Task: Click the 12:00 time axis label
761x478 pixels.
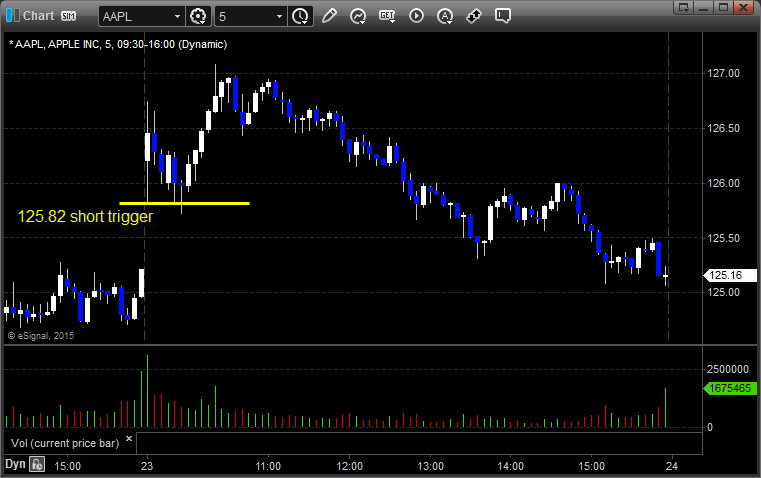Action: click(x=349, y=466)
